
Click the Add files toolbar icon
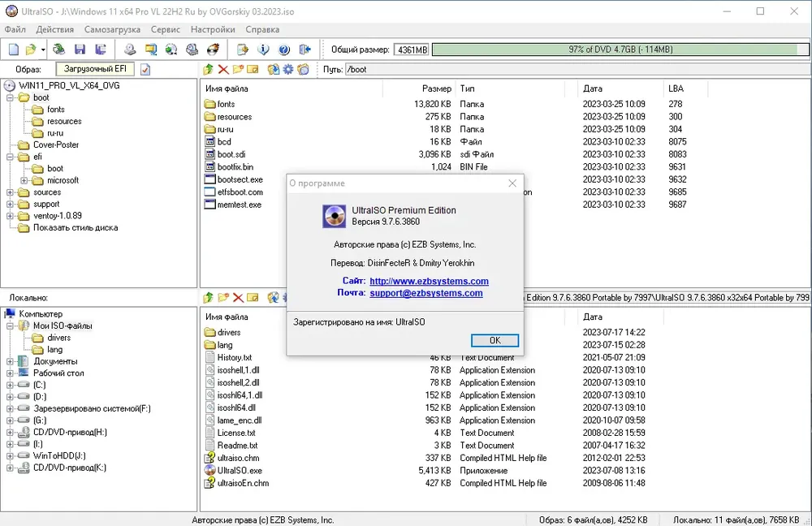(x=242, y=50)
